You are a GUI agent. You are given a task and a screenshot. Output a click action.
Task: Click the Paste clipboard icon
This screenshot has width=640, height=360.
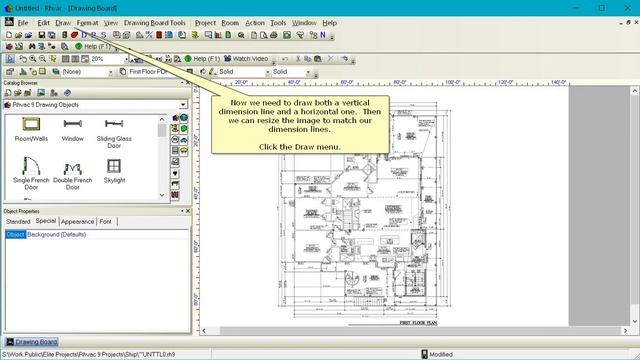[x=318, y=59]
